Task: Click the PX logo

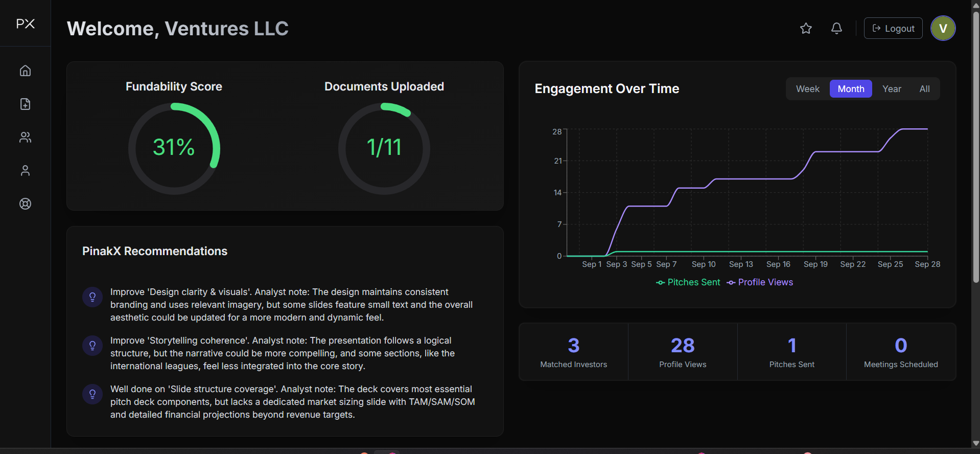Action: [x=26, y=24]
